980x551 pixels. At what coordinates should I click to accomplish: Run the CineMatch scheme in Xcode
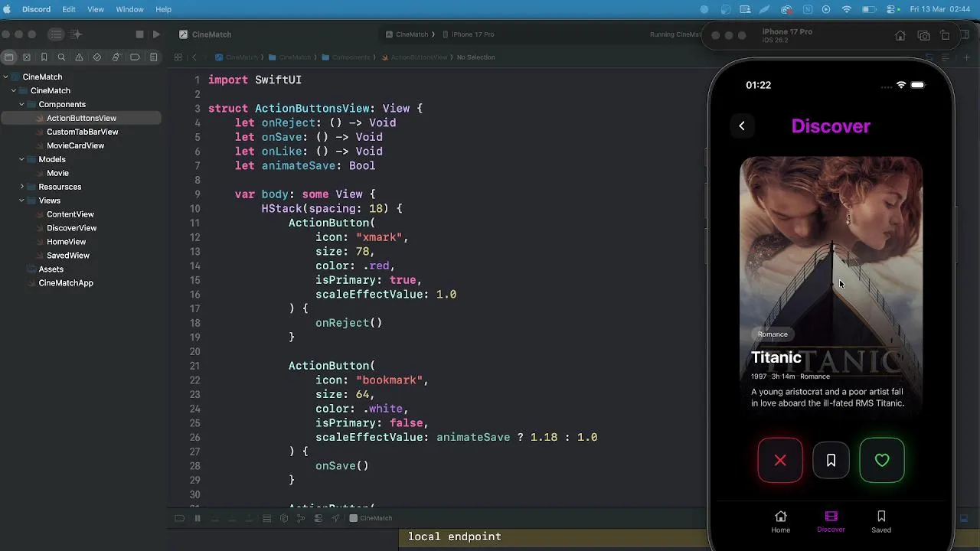click(x=156, y=34)
